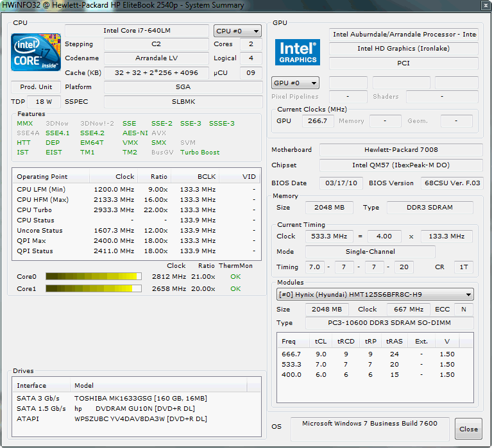The width and height of the screenshot is (492, 448).
Task: Click the PC3-10600 DDR3 SDRAM SO-DIMM field
Action: click(389, 323)
